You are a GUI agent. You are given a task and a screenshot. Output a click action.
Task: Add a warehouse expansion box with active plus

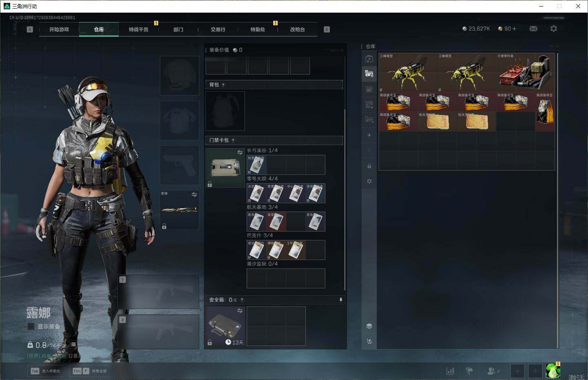coord(369,135)
